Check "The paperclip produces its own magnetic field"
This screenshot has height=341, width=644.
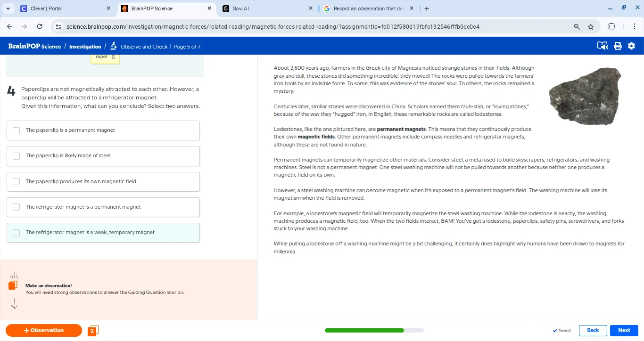click(x=17, y=182)
